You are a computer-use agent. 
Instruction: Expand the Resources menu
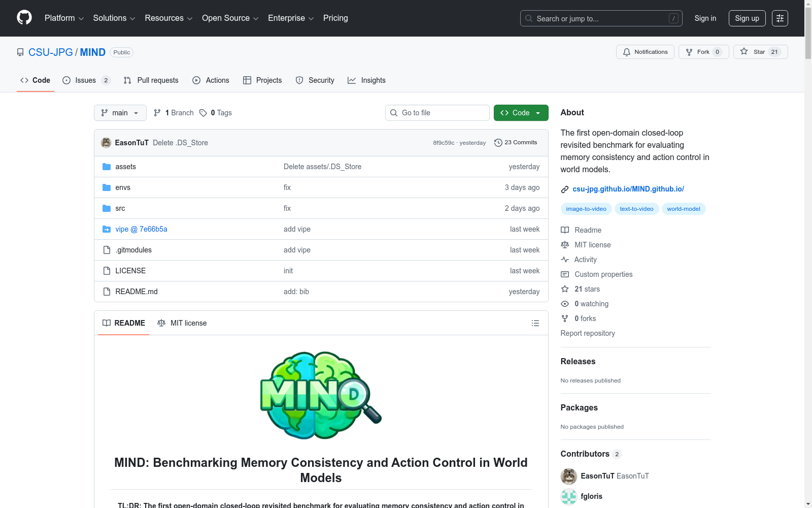(x=168, y=18)
